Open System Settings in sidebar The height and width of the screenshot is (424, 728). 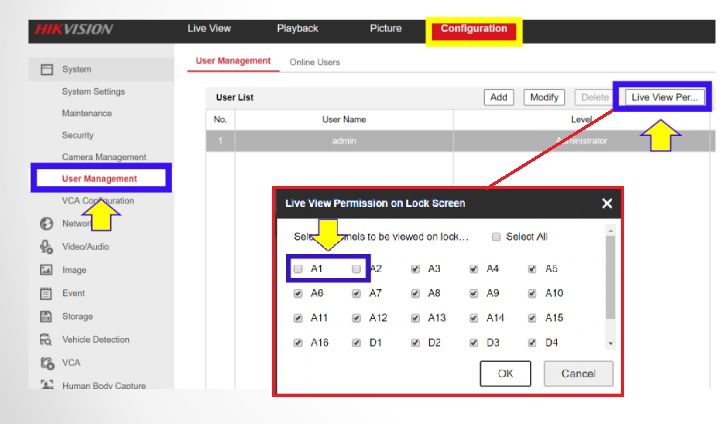[x=93, y=92]
